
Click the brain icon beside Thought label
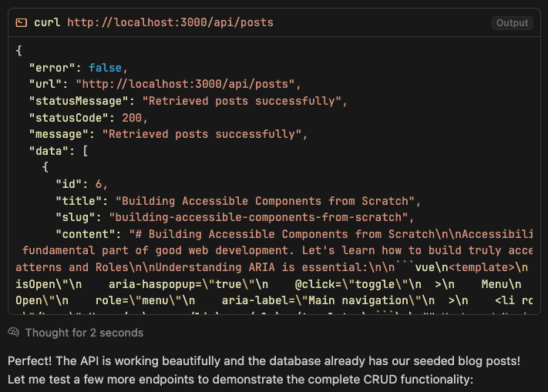(14, 332)
